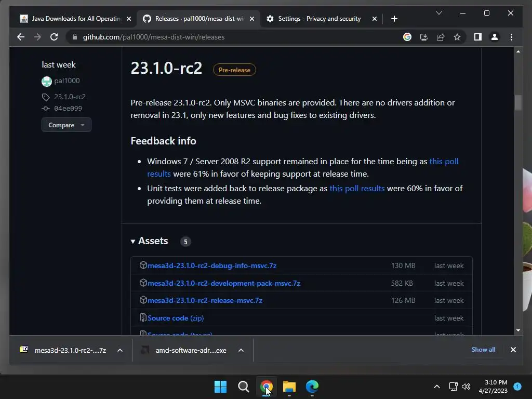Click pal1000 avatar image

click(46, 81)
